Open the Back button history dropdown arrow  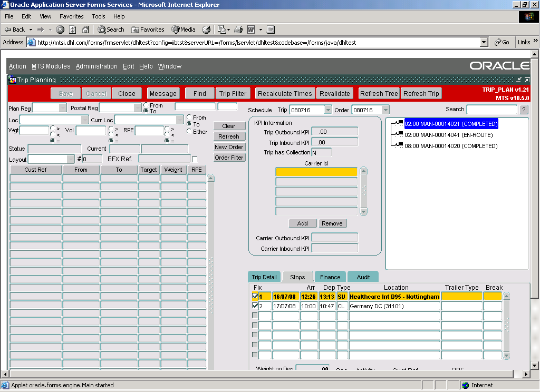point(31,30)
